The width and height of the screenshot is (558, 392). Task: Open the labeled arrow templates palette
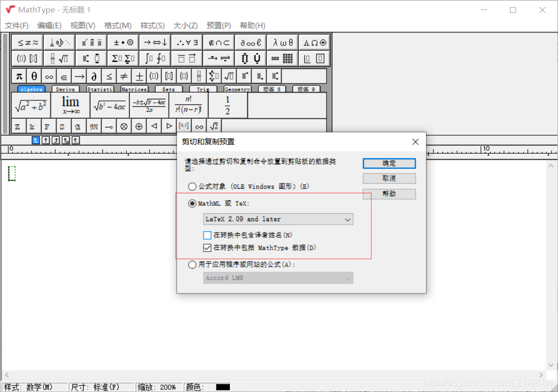(x=219, y=58)
